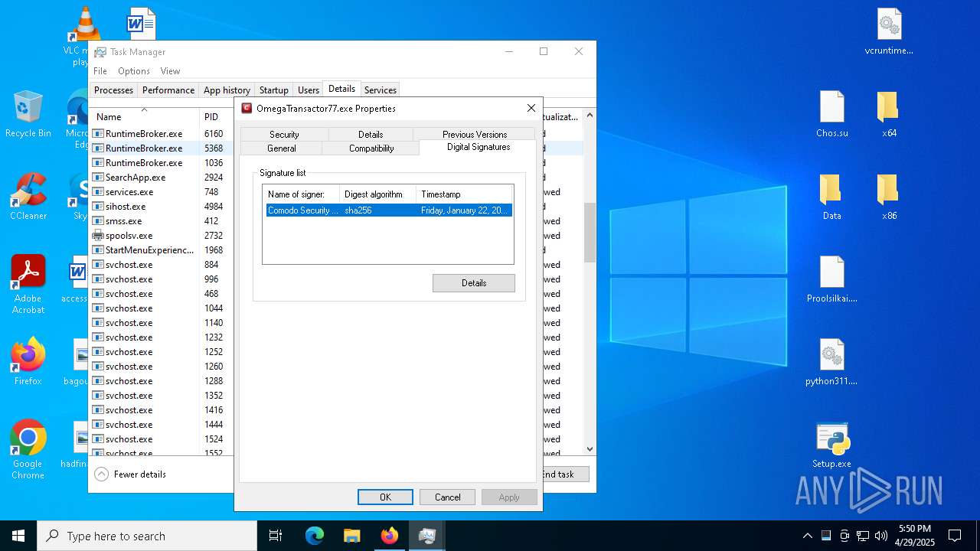This screenshot has width=980, height=551.
Task: Select the Word document icon on desktop top
Action: pyautogui.click(x=141, y=23)
